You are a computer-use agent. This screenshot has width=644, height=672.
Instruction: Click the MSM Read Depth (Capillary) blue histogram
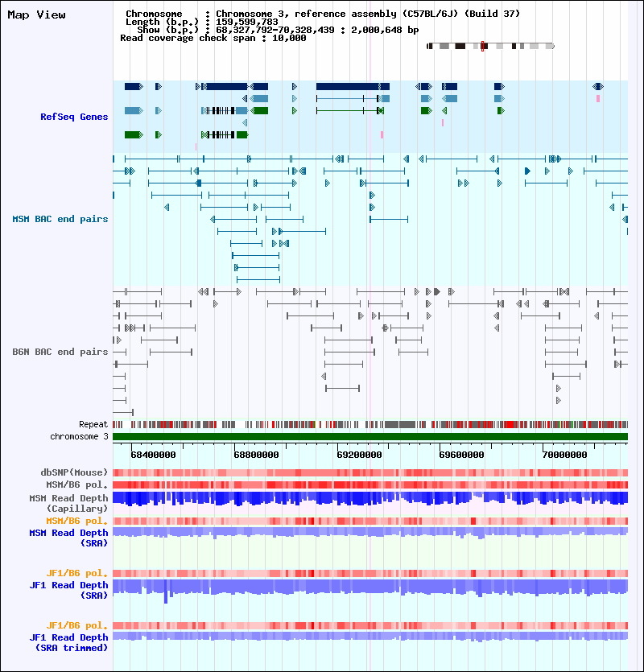(x=370, y=499)
